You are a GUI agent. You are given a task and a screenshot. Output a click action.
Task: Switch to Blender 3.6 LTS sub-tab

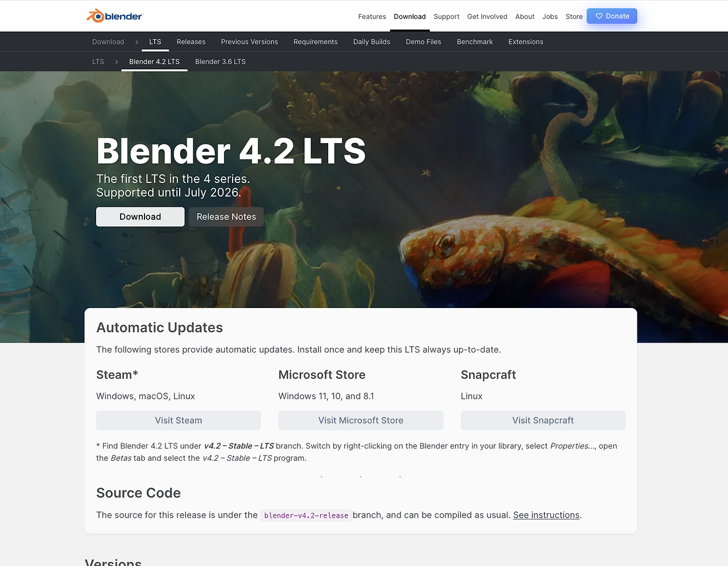[221, 61]
